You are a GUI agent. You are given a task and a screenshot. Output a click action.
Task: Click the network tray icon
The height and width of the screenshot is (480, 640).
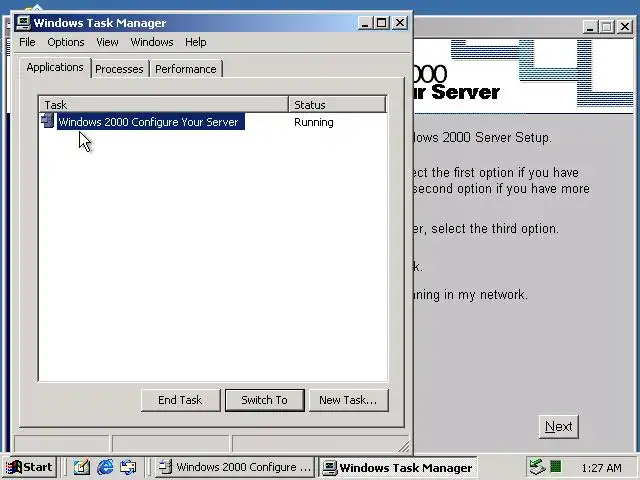pos(537,467)
